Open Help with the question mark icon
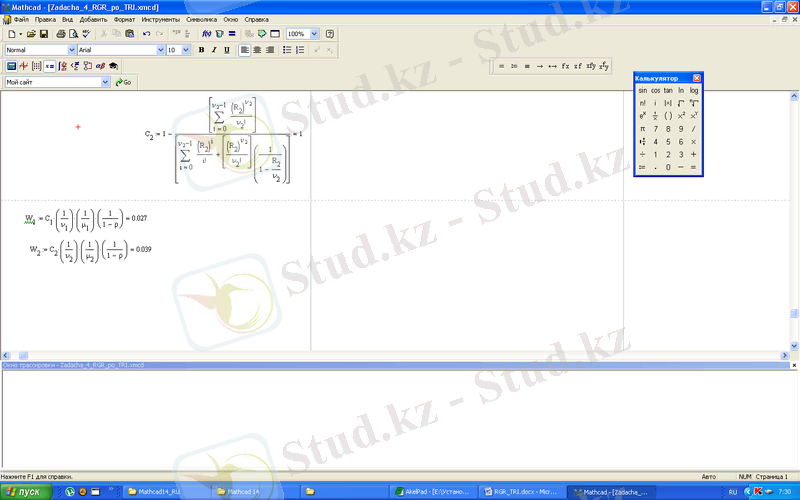 (x=330, y=34)
